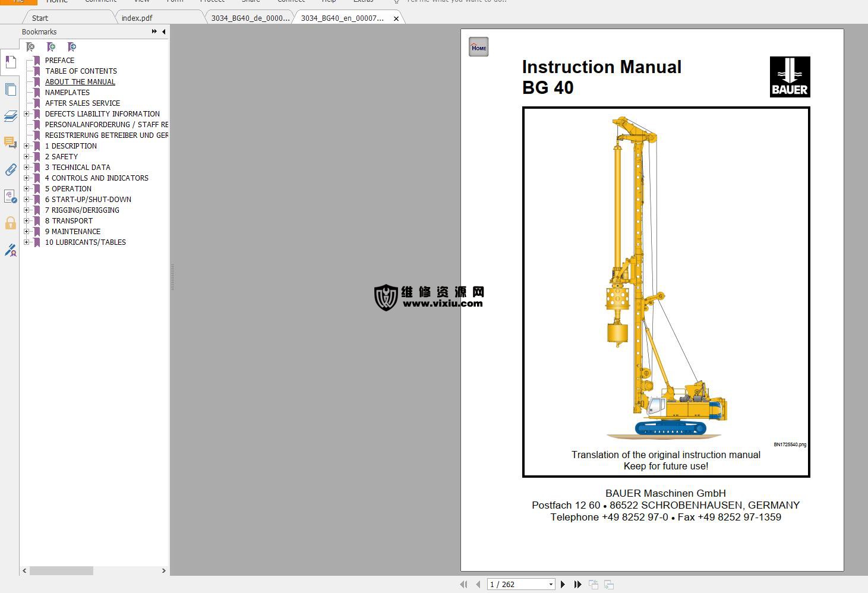This screenshot has width=868, height=593.
Task: Click the next view icon
Action: point(609,585)
